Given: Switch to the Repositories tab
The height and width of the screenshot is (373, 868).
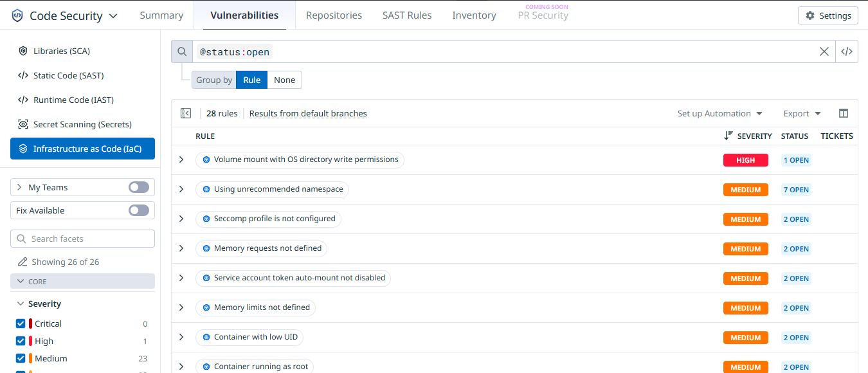Looking at the screenshot, I should [x=334, y=15].
